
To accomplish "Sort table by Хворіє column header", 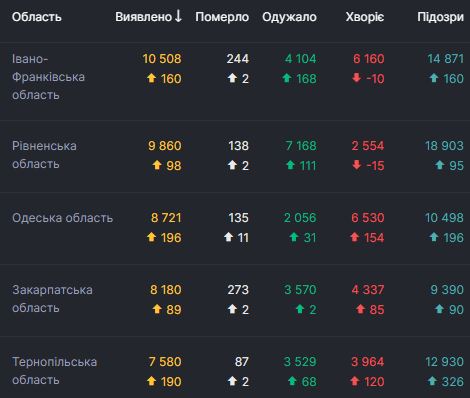I will pos(365,17).
